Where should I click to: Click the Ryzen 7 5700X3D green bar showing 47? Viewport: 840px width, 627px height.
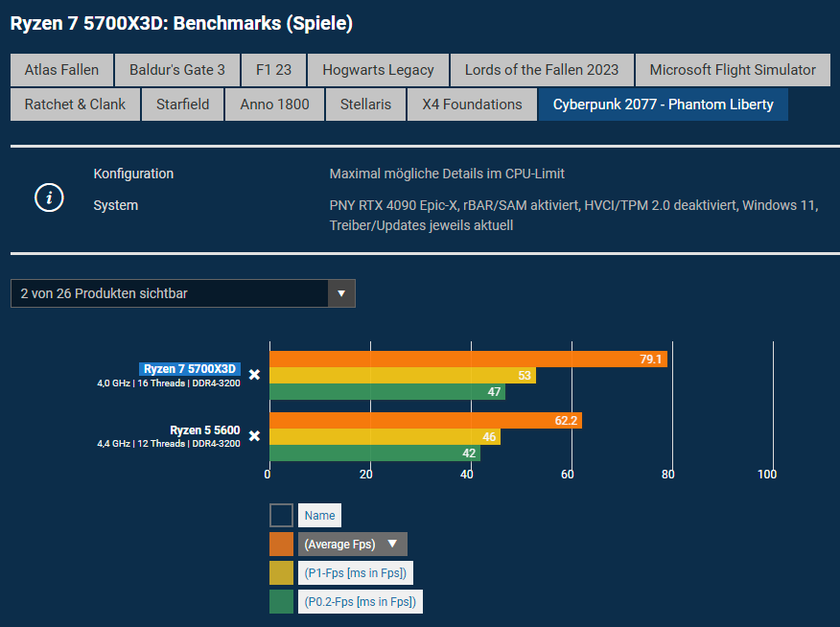coord(387,391)
